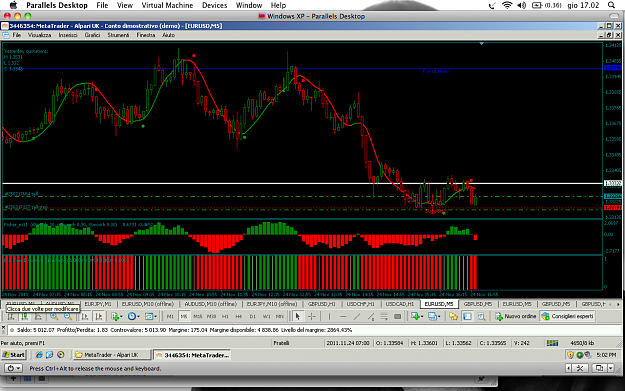The image size is (625, 391).
Task: Select the arrow cursor tool
Action: (x=298, y=316)
